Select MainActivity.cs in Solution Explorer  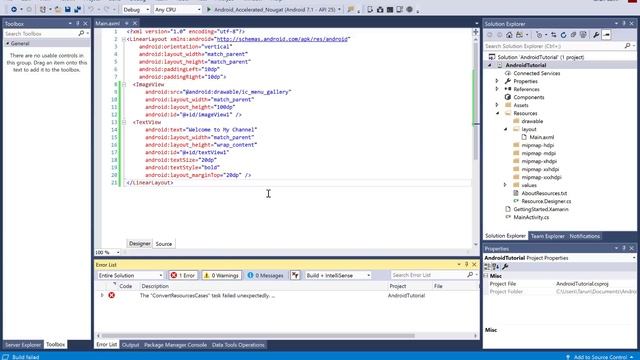point(531,217)
